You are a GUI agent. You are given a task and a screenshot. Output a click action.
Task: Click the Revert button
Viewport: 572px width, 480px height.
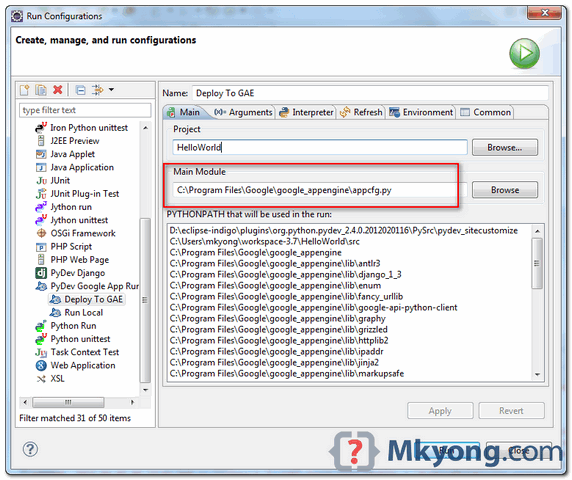(x=511, y=411)
